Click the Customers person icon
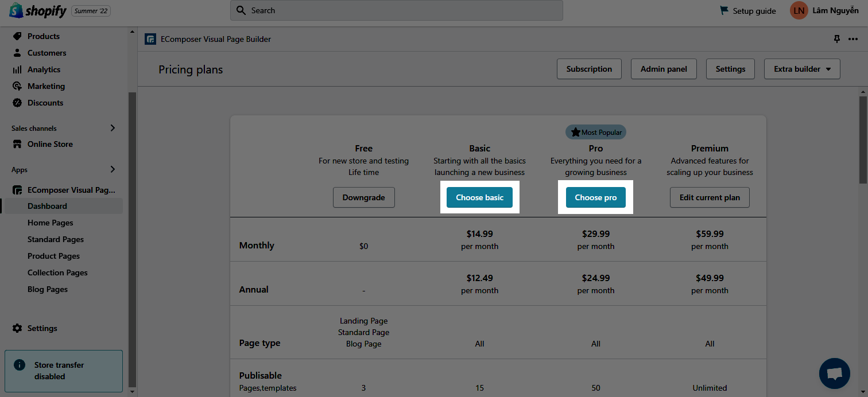This screenshot has height=397, width=868. (x=17, y=53)
